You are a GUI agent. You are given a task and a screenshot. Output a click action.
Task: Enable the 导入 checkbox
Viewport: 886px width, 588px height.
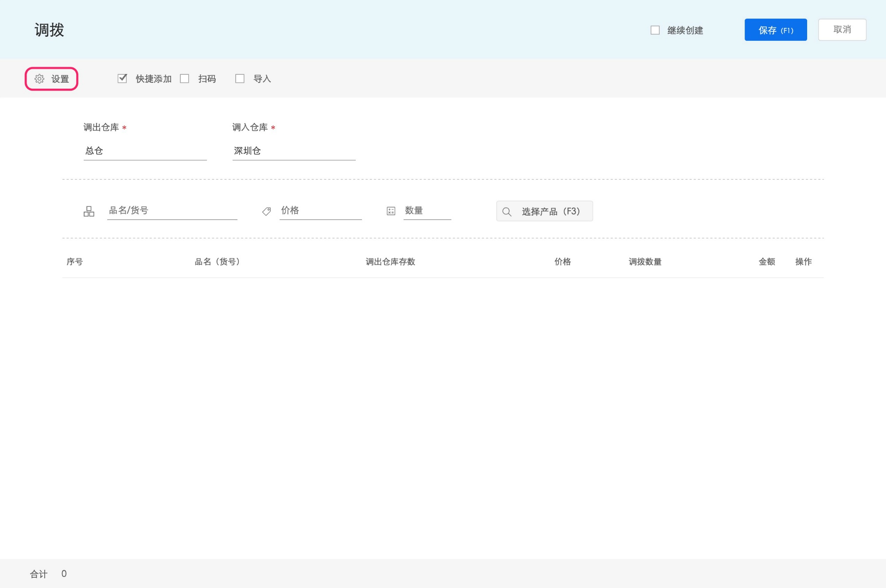(240, 78)
